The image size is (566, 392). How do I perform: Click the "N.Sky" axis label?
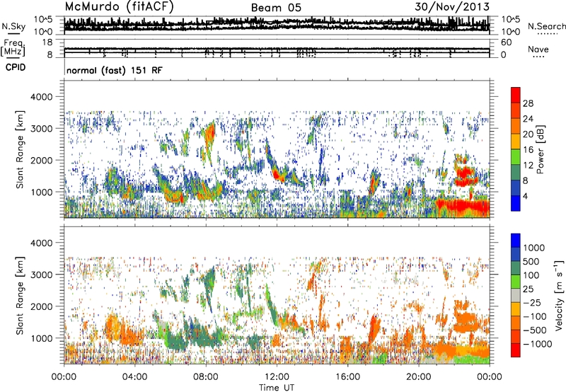pyautogui.click(x=13, y=26)
